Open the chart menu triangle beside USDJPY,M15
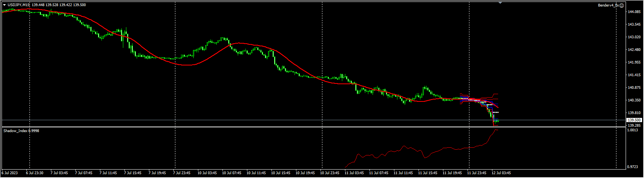The width and height of the screenshot is (644, 178). coord(4,5)
